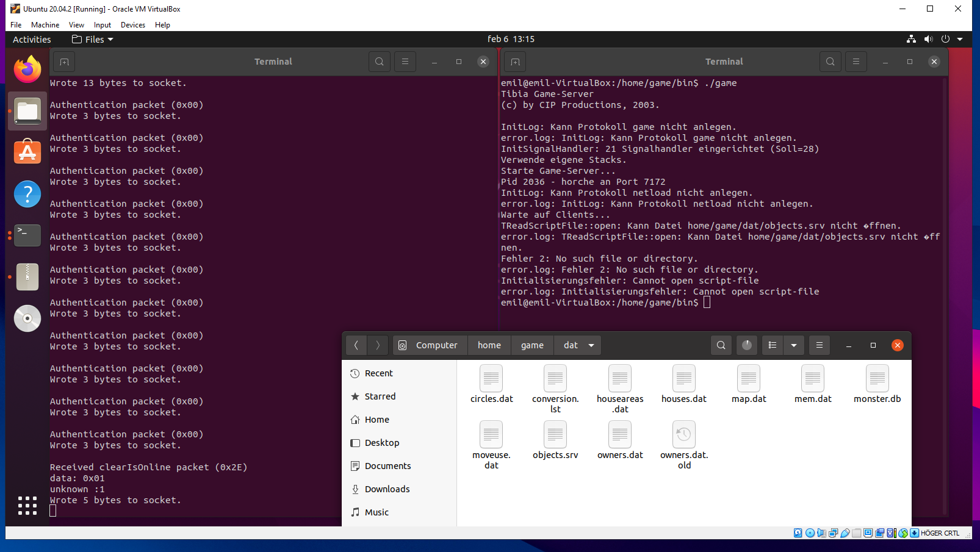
Task: Select the moveuse.dat file
Action: [491, 445]
